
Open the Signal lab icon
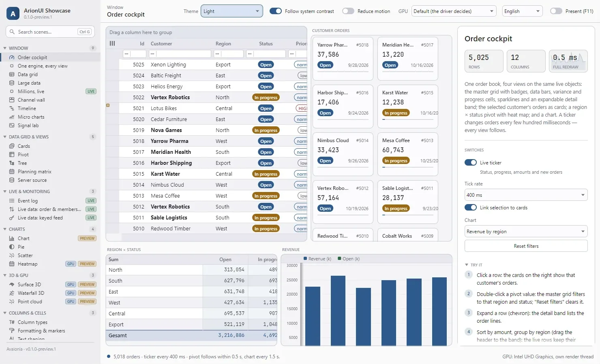click(x=12, y=126)
